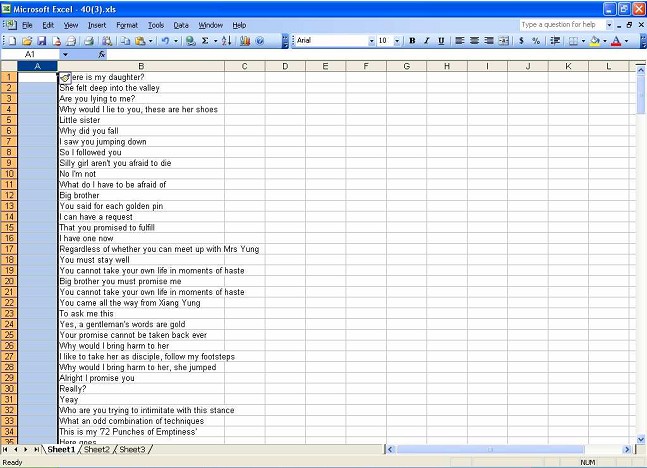Align text right

pos(489,40)
